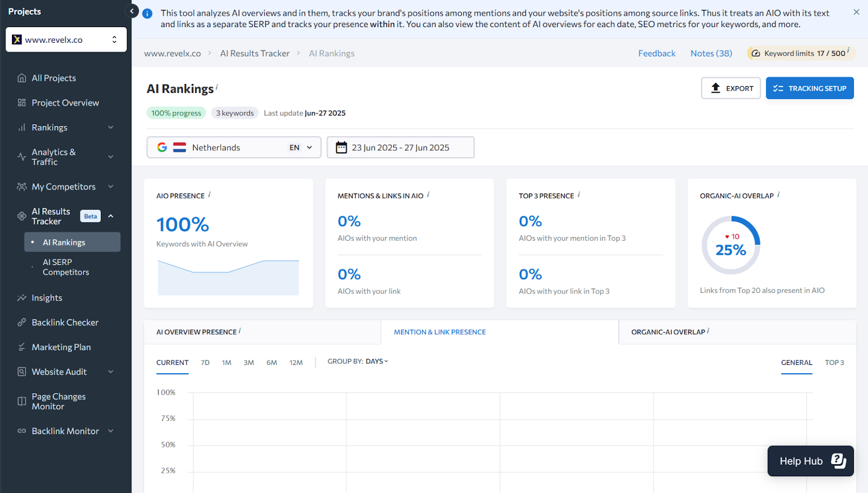Expand the Rankings menu chevron
The image size is (868, 493).
point(111,127)
